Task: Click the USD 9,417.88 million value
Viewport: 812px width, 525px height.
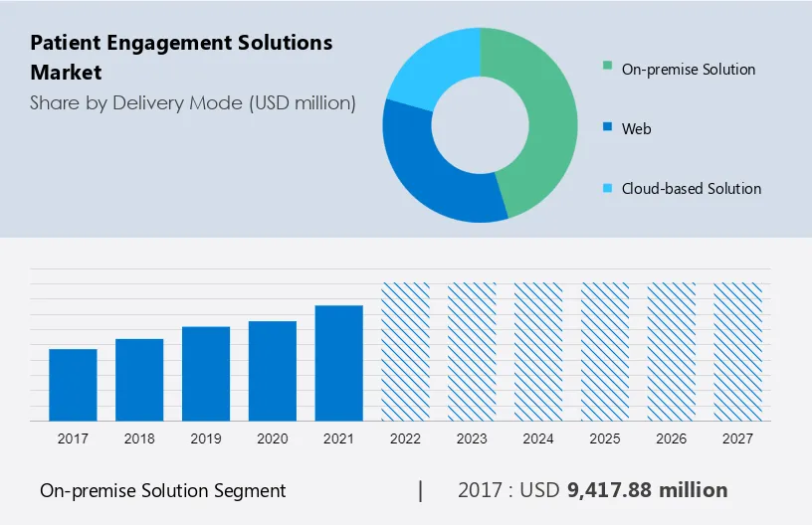Action: click(624, 490)
